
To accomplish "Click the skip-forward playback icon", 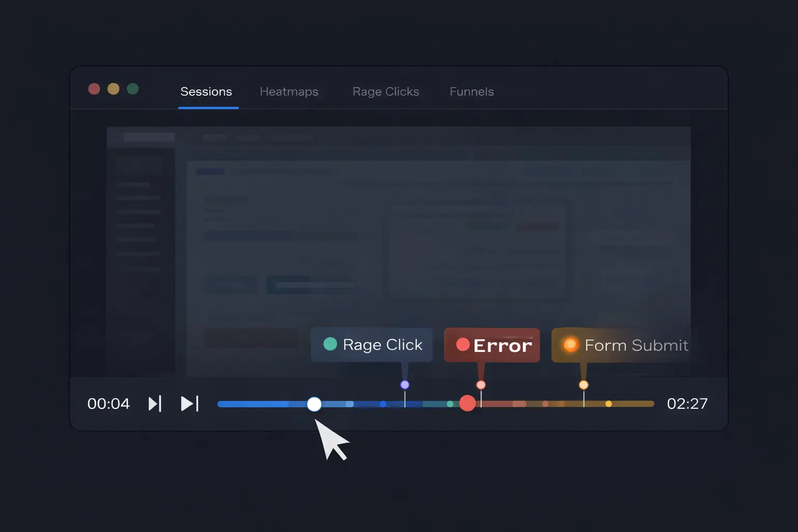I will (x=190, y=403).
